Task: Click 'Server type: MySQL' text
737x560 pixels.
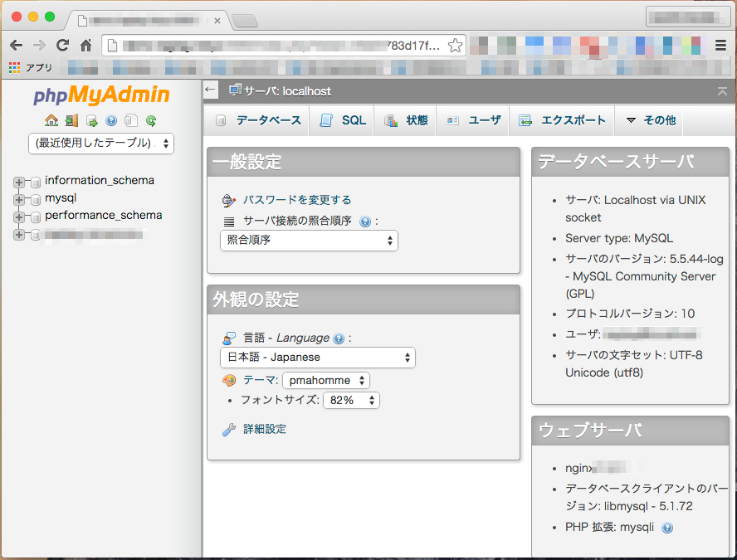Action: (x=619, y=239)
